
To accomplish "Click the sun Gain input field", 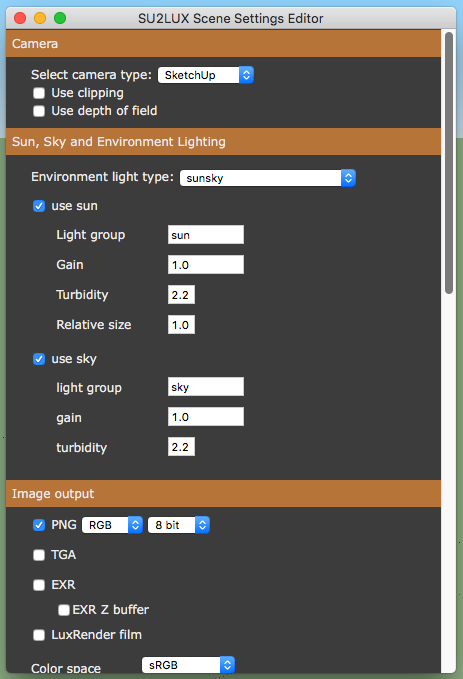I will click(206, 265).
